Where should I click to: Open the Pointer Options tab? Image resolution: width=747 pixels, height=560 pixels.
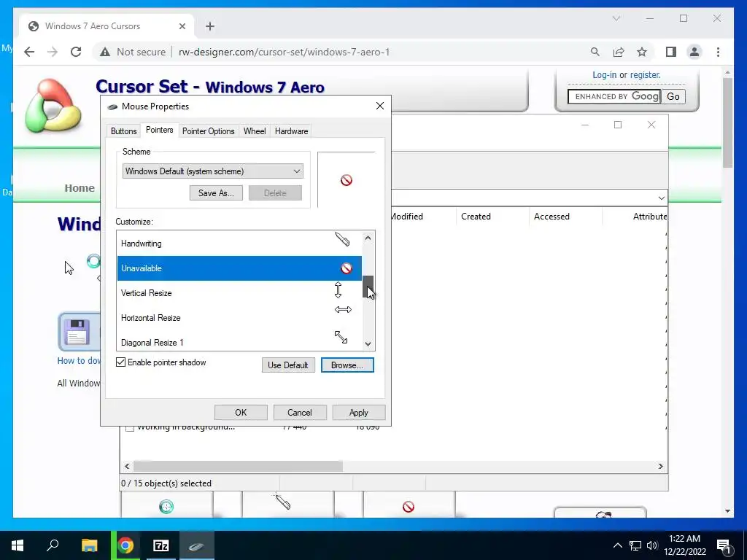click(x=208, y=131)
